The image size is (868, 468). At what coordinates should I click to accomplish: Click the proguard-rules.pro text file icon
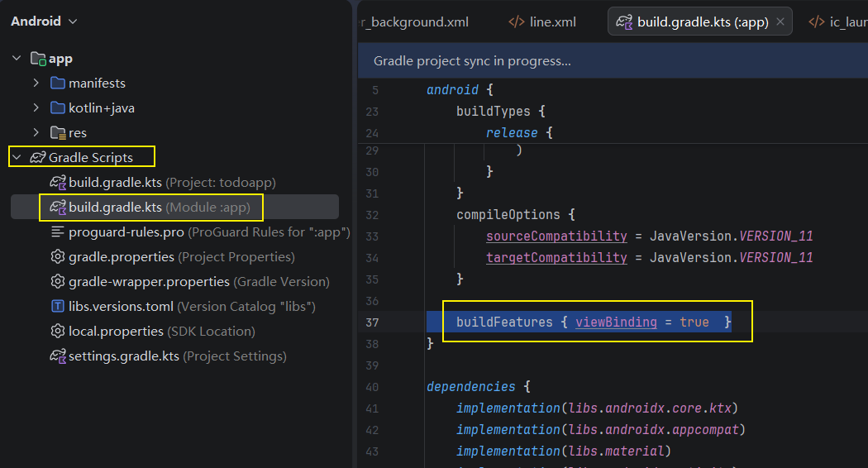58,232
